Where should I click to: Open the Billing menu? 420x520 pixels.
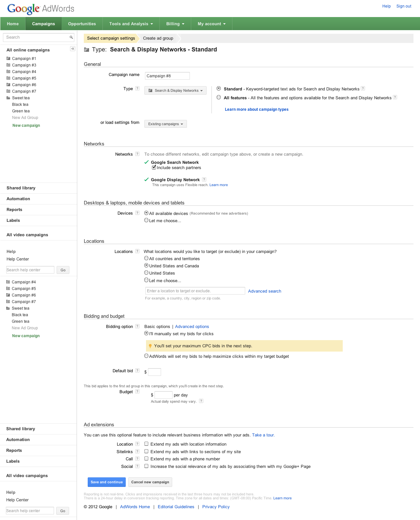click(175, 24)
